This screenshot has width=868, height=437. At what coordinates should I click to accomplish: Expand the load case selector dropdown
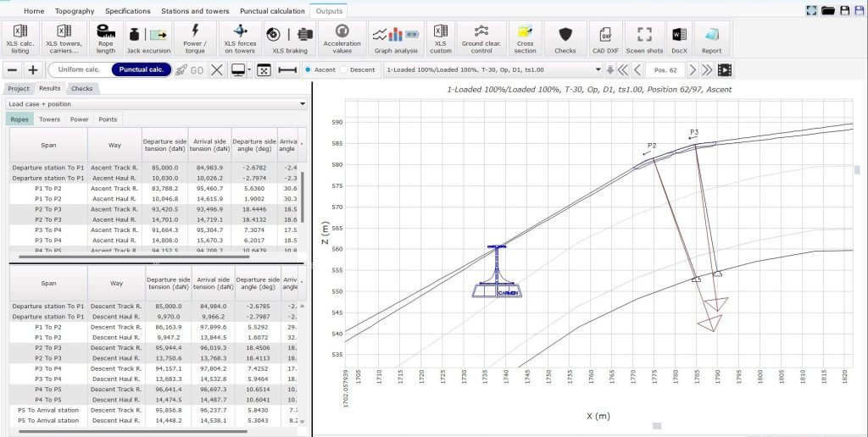595,70
